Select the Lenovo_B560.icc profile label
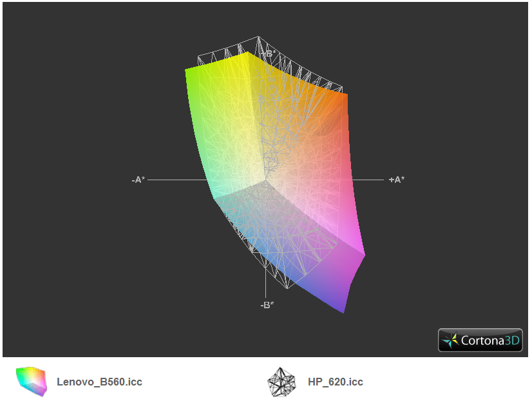Screen dimensions: 532x399 [x=99, y=382]
